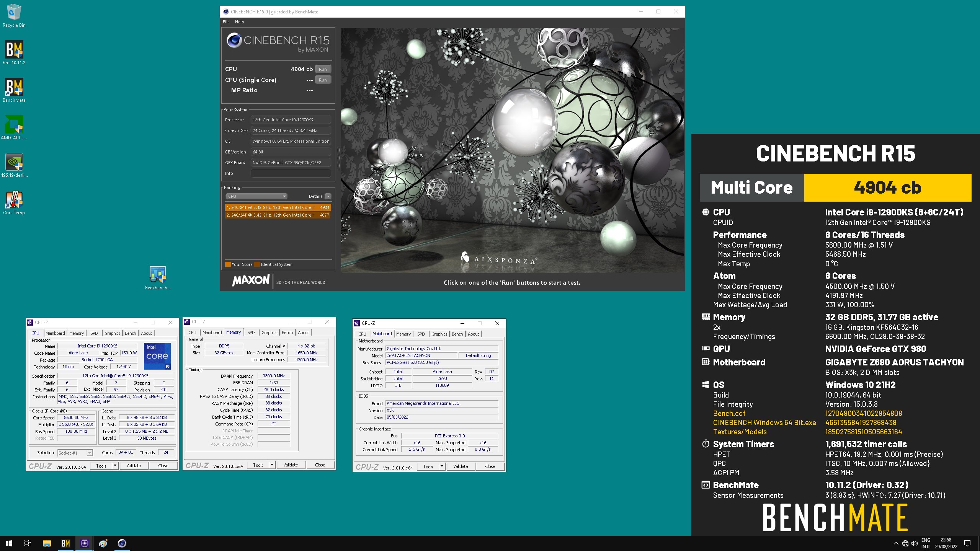
Task: Open the Recycle Bin desktop icon
Action: 14,15
